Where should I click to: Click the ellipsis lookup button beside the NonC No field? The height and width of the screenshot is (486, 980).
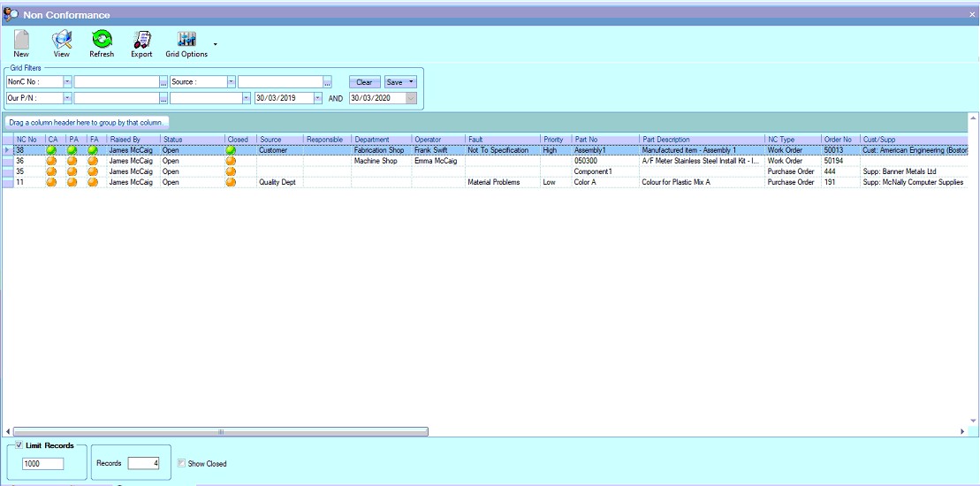pyautogui.click(x=163, y=82)
